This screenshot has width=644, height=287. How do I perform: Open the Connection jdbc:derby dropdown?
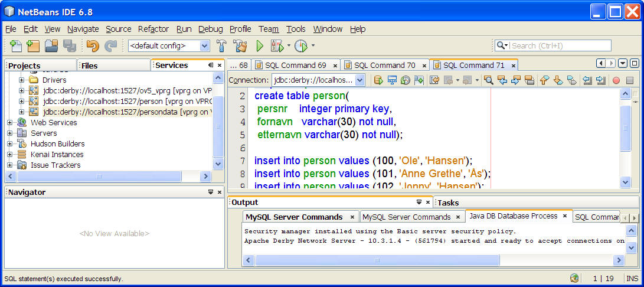tap(360, 80)
